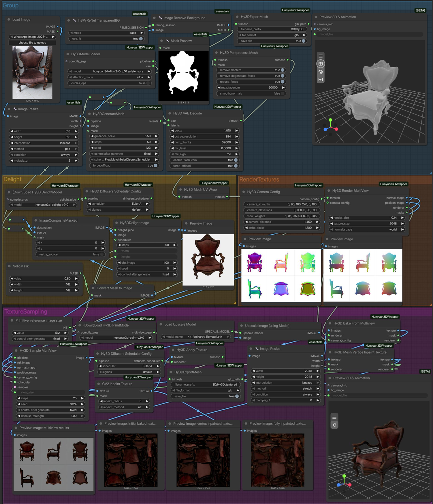Click red X-axis gizmo handle in textured chair preview
The height and width of the screenshot is (504, 433).
pyautogui.click(x=350, y=485)
